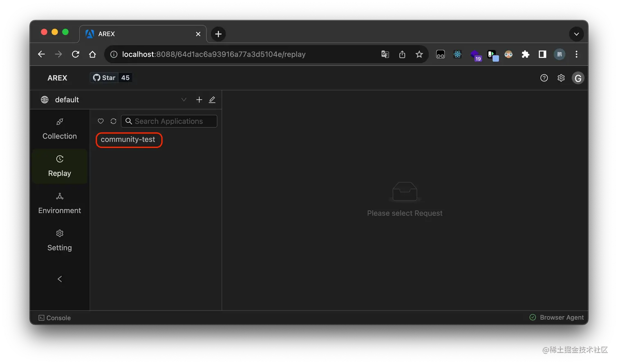The height and width of the screenshot is (364, 618).
Task: Switch to the Replay section
Action: [x=60, y=167]
